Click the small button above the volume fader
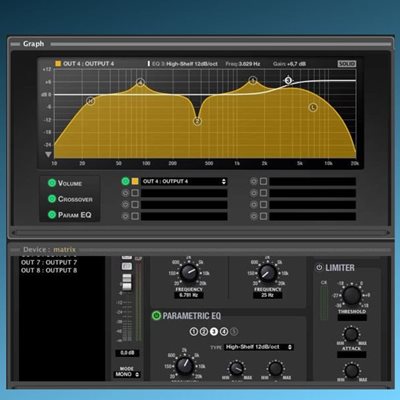The width and height of the screenshot is (400, 400). tap(127, 266)
